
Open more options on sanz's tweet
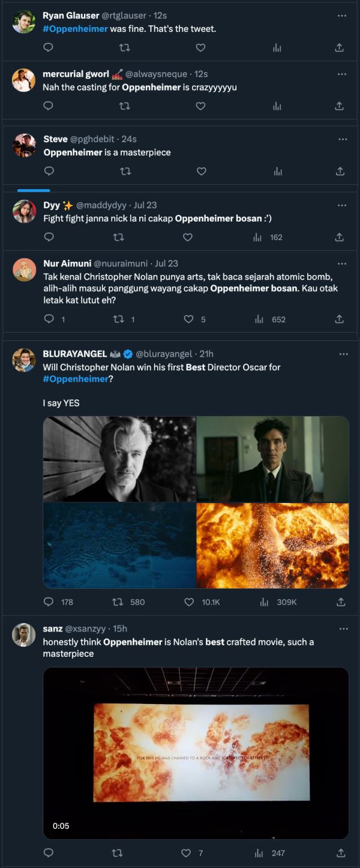pos(343,629)
